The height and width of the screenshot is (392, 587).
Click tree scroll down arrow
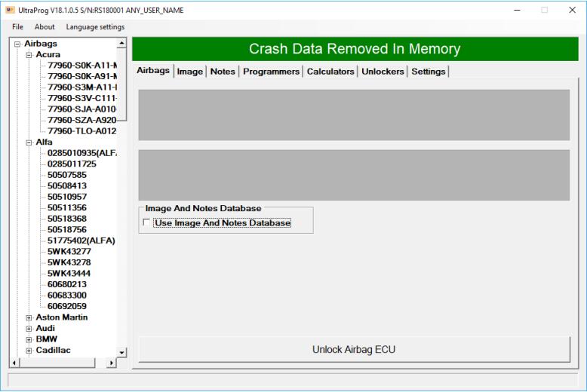pos(121,352)
